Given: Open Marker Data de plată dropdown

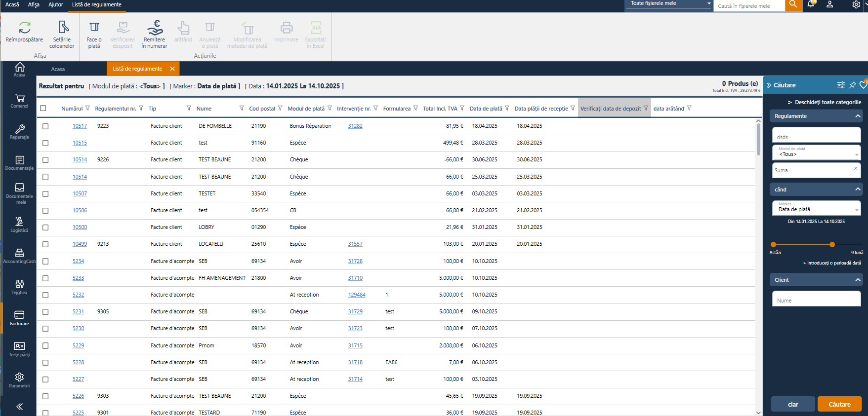Looking at the screenshot, I should click(816, 207).
